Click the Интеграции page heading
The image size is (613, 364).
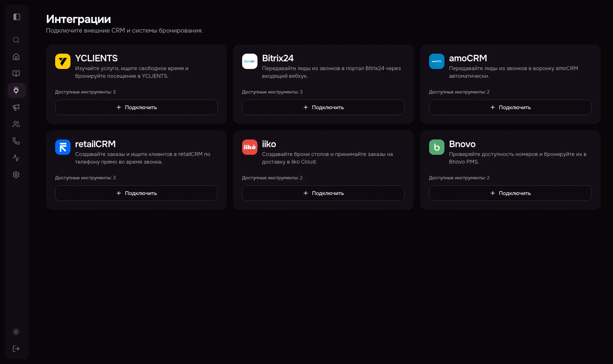tap(78, 19)
